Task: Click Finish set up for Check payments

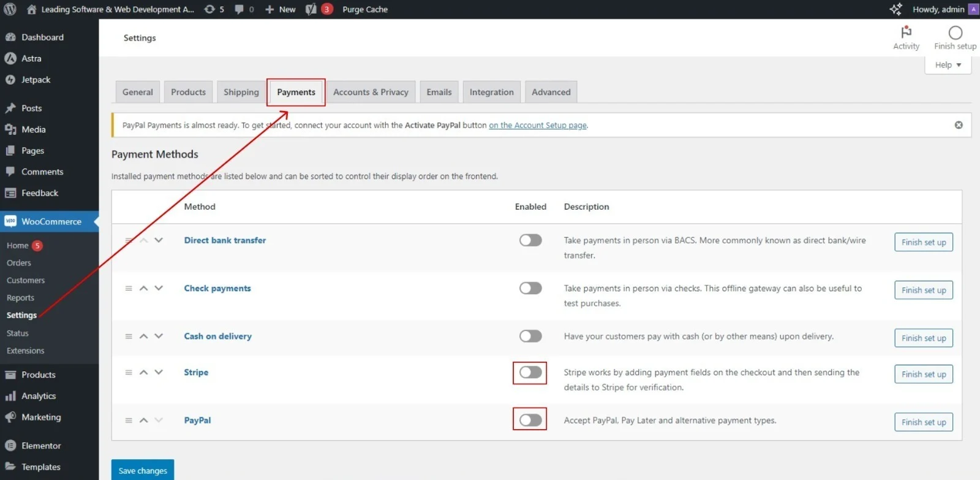Action: pyautogui.click(x=924, y=290)
